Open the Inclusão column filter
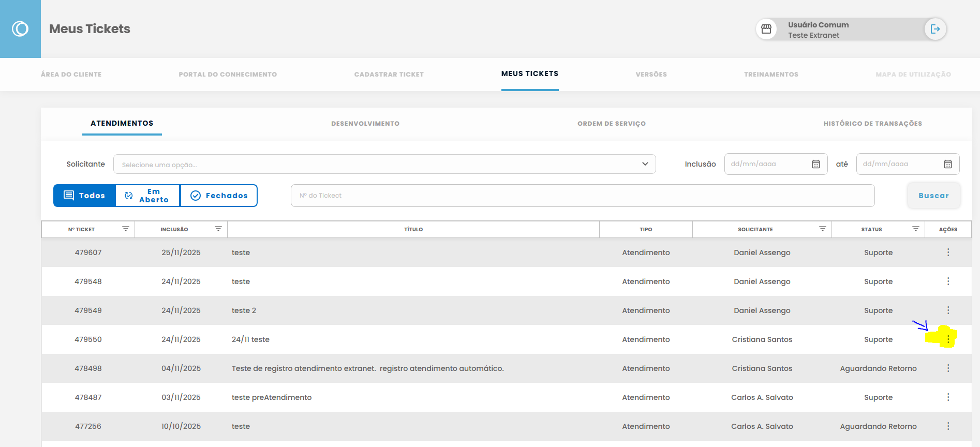Screen dimensions: 980x447 218,229
